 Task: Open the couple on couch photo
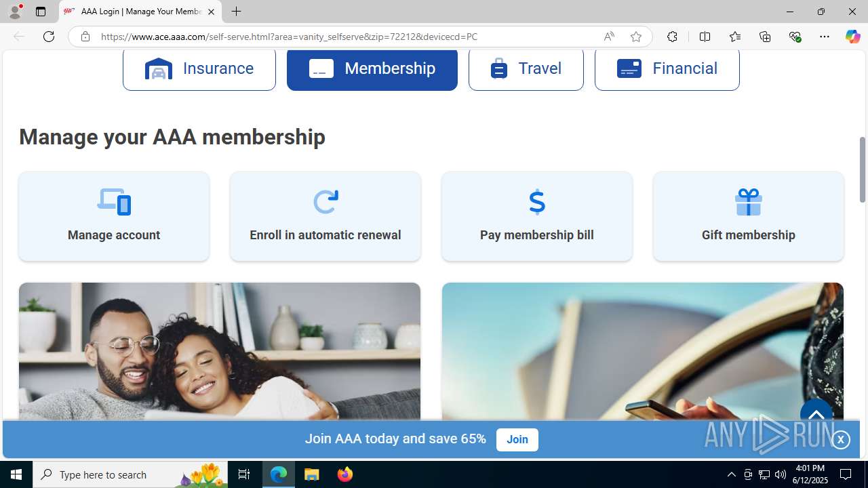click(220, 351)
